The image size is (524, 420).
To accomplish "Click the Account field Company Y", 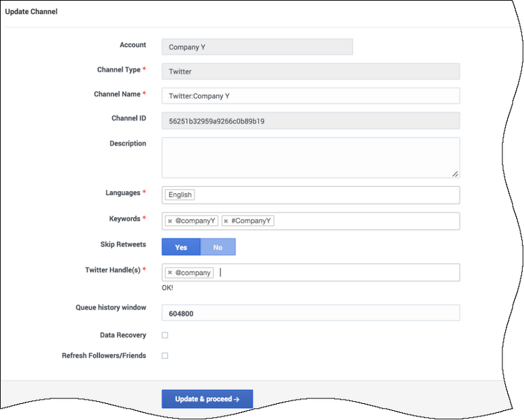I will point(257,47).
